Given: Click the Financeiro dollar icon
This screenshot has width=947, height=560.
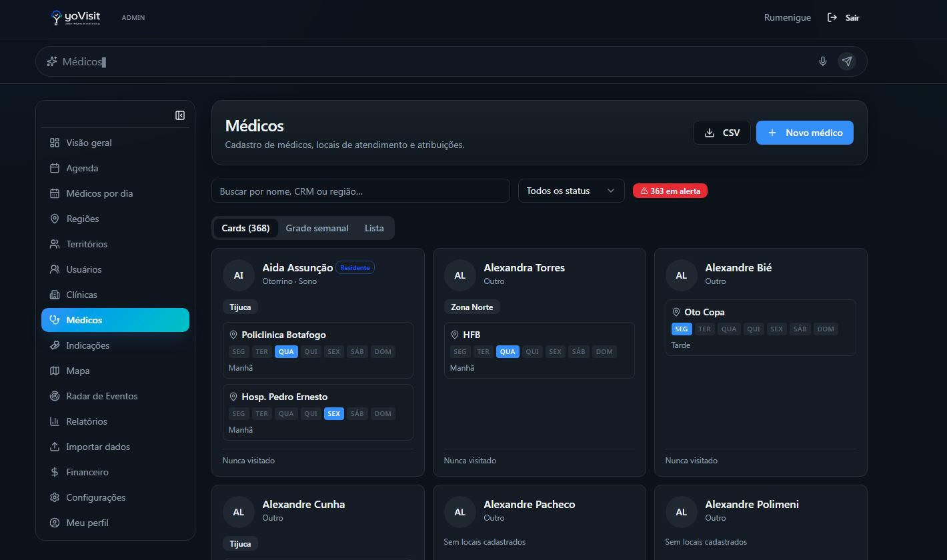Looking at the screenshot, I should [55, 472].
